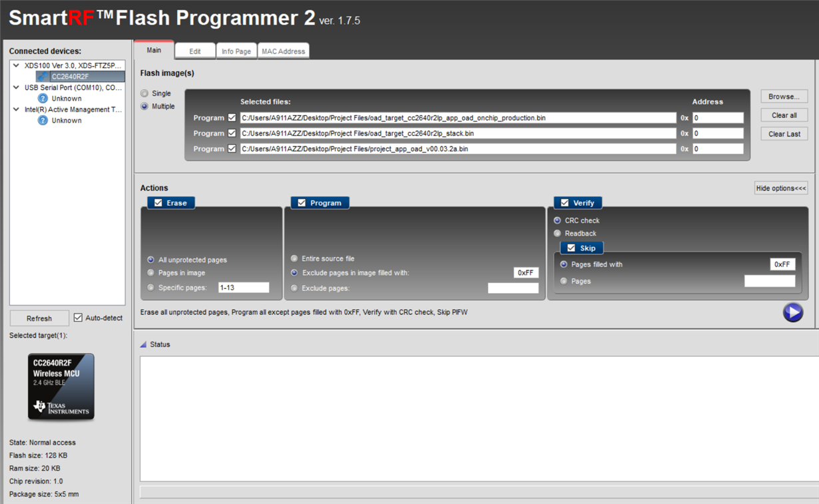Click the progress bar below Status
The width and height of the screenshot is (819, 504).
[x=479, y=492]
